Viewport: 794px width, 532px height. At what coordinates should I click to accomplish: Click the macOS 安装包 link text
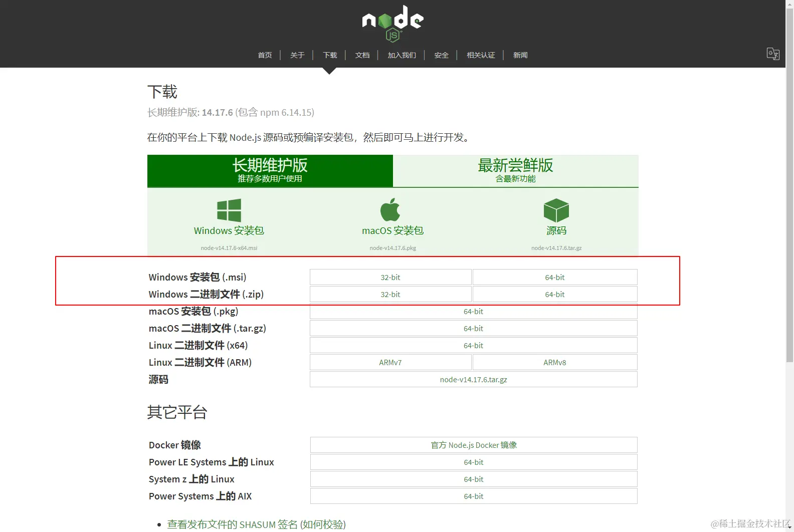pyautogui.click(x=393, y=230)
